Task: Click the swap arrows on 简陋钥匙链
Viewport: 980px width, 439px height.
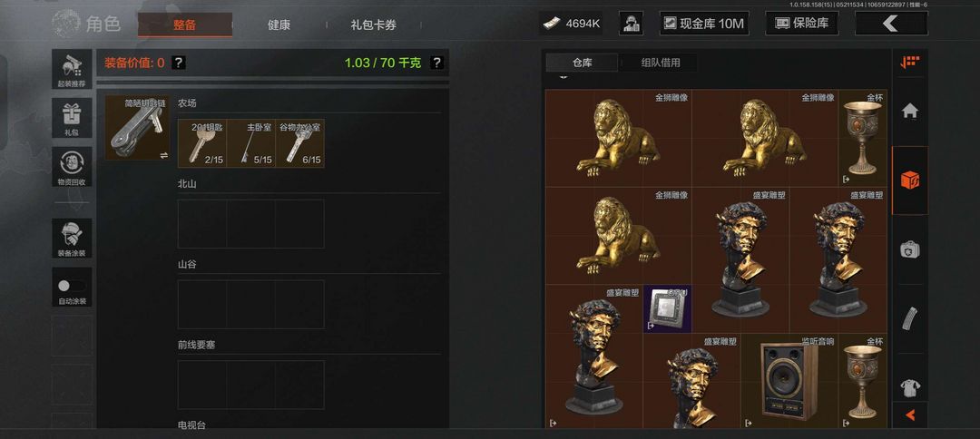Action: pyautogui.click(x=163, y=155)
